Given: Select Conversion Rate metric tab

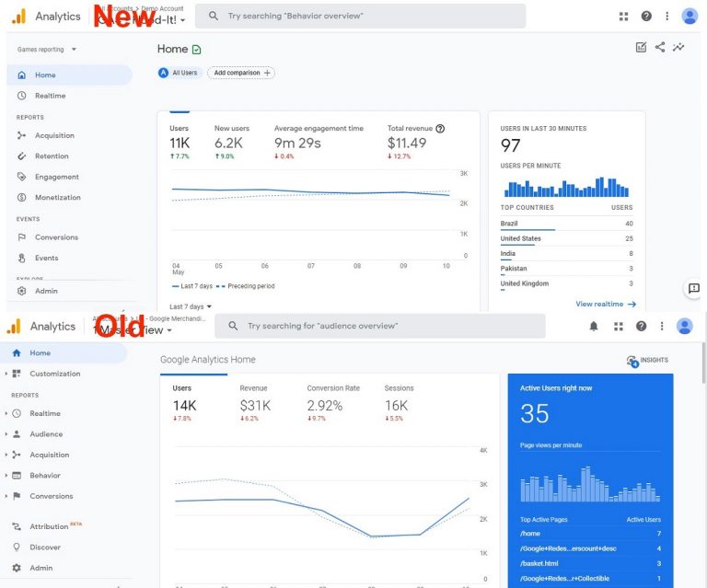Looking at the screenshot, I should click(x=333, y=404).
